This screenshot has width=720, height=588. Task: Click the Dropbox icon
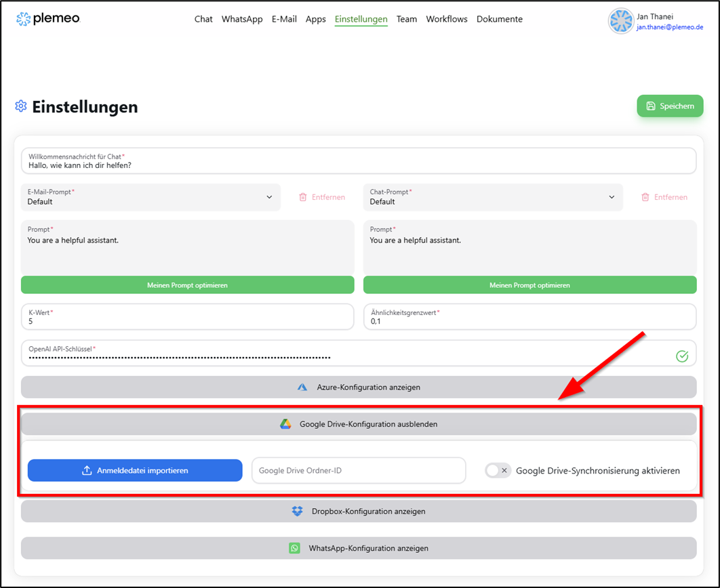297,511
